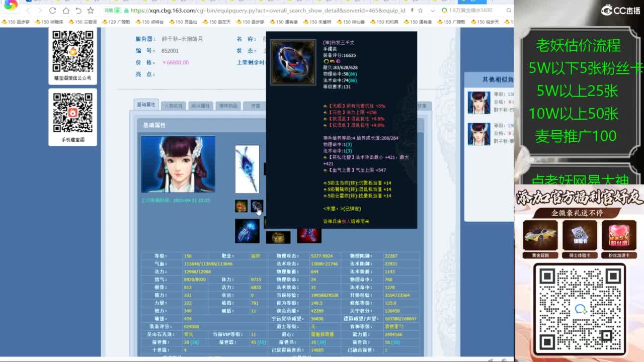Click the colorful browser logo icon
644x362 pixels.
coord(11,5)
